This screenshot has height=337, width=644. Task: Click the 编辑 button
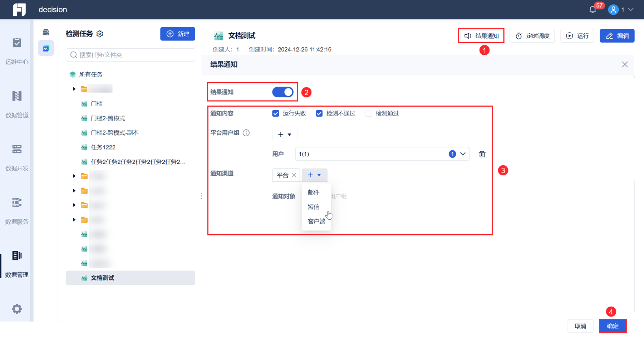pyautogui.click(x=617, y=36)
